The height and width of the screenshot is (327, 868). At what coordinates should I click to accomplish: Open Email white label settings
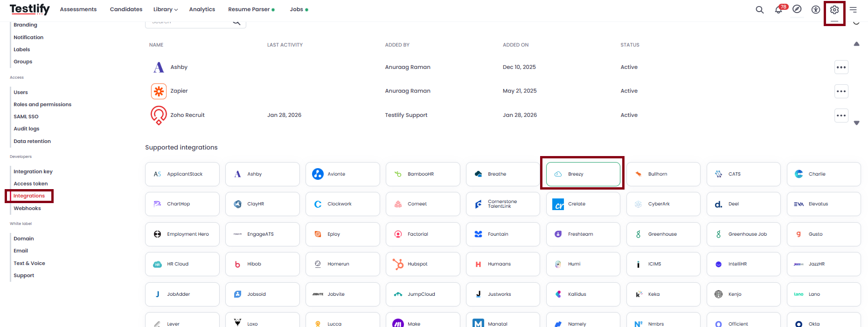tap(21, 251)
